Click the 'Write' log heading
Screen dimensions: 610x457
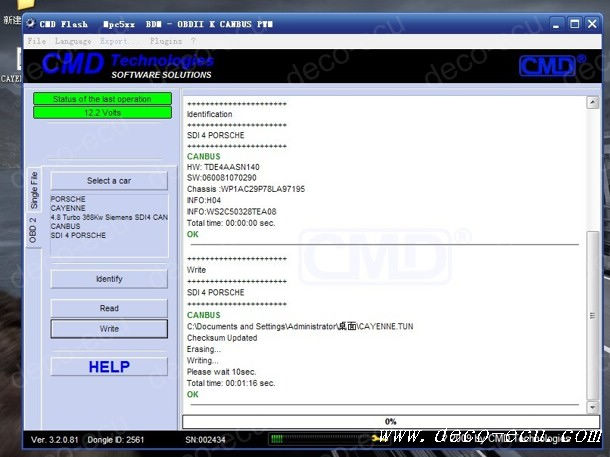(196, 270)
